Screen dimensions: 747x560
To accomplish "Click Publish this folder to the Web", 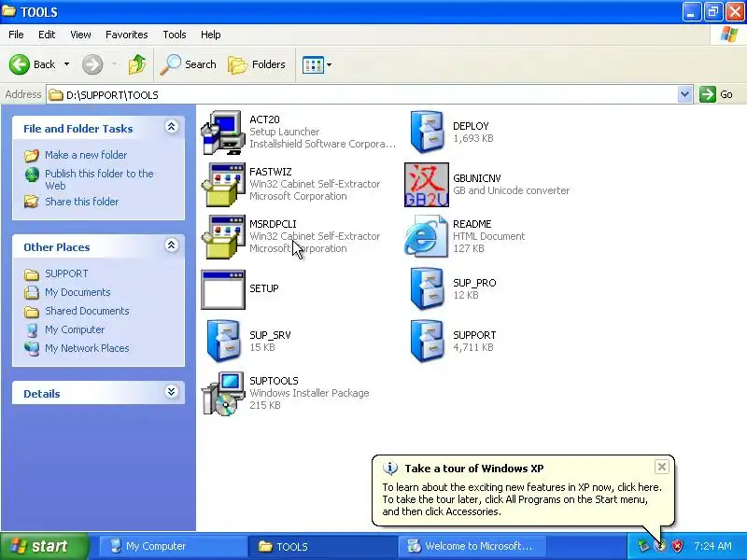I will 99,179.
